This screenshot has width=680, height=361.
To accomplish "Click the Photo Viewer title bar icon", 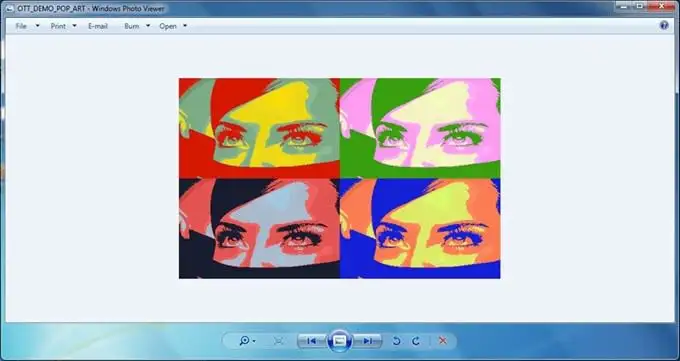I will [10, 9].
